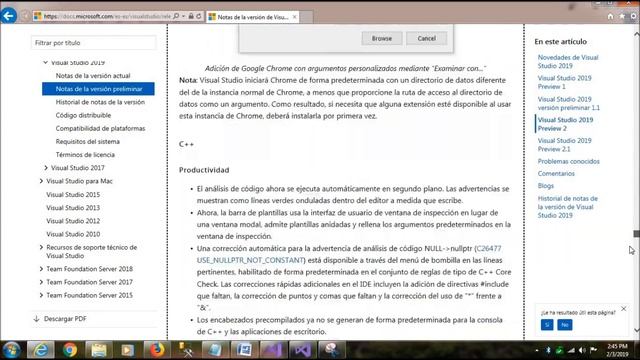Click the Filtrar por título filter box
Screen dimensions: 640x360
click(x=93, y=43)
